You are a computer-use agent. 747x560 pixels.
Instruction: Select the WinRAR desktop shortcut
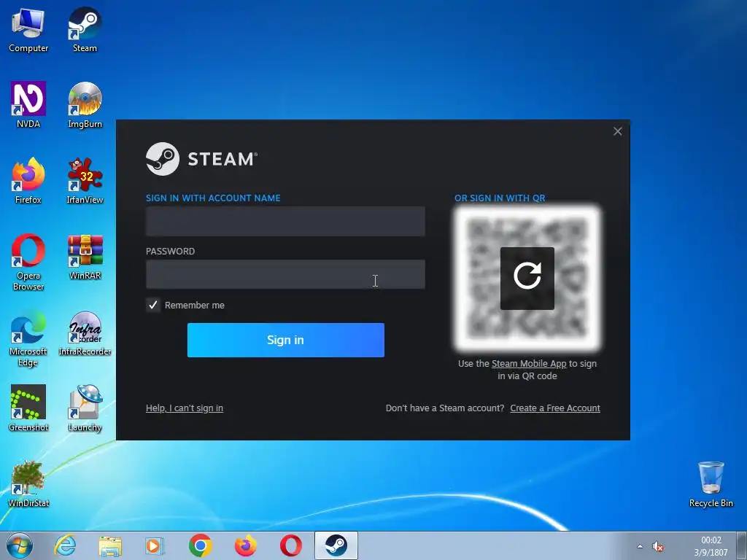pyautogui.click(x=85, y=257)
